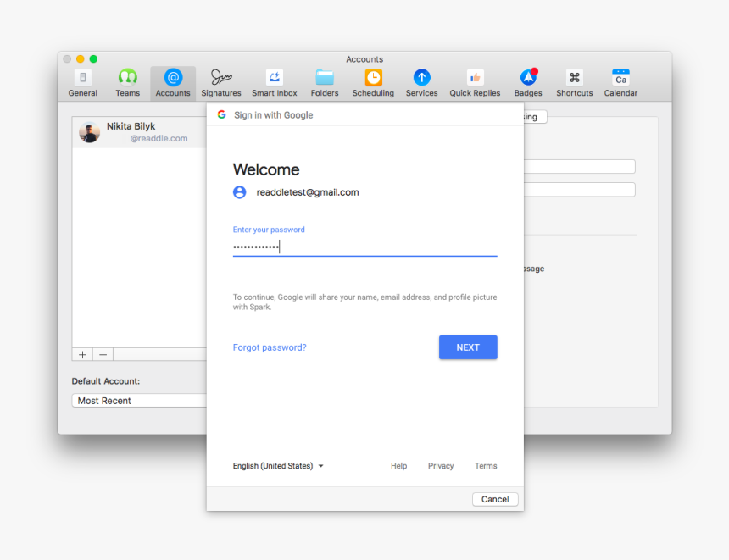The image size is (729, 560).
Task: Focus the Enter your password field
Action: coord(365,247)
